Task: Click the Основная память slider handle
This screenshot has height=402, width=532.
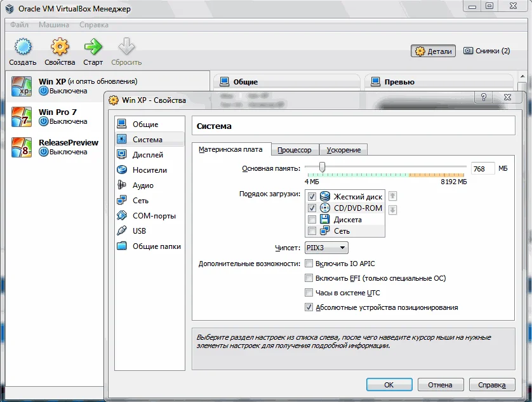Action: pos(322,167)
